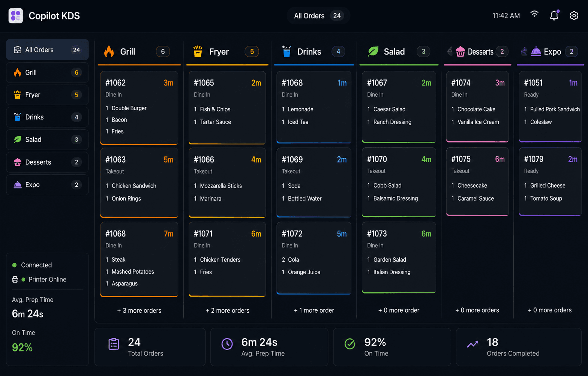Show 3 more orders in Grill column
This screenshot has width=588, height=376.
click(x=139, y=310)
